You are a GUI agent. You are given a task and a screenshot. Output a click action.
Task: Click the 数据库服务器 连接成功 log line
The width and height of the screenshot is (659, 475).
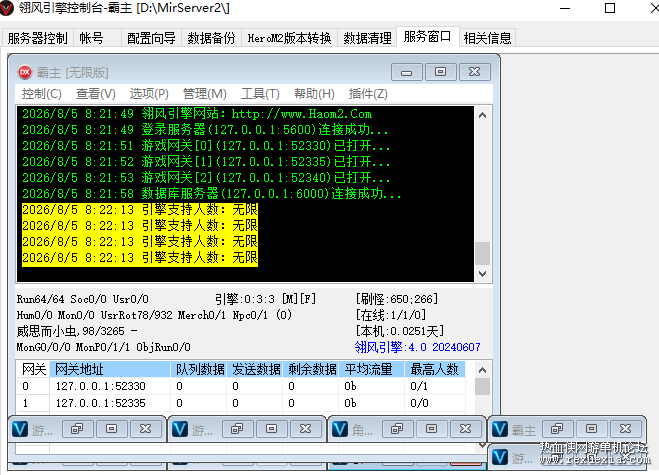(x=211, y=194)
